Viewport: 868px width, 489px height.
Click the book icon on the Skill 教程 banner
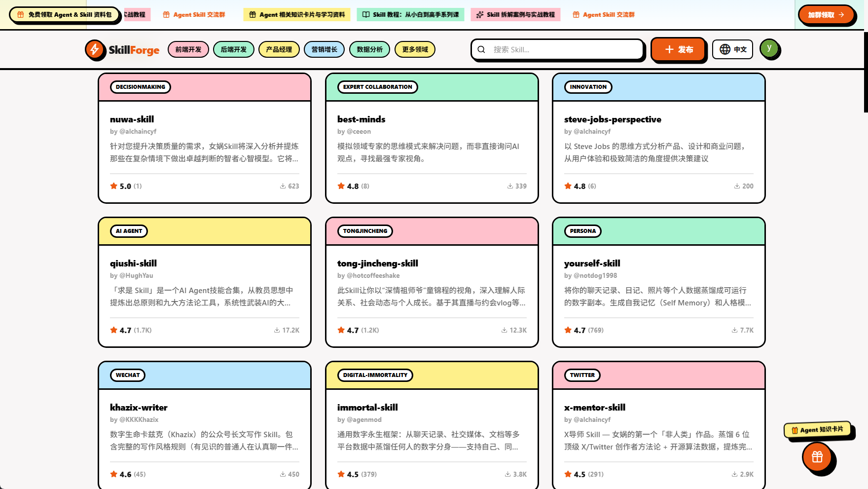pos(366,15)
